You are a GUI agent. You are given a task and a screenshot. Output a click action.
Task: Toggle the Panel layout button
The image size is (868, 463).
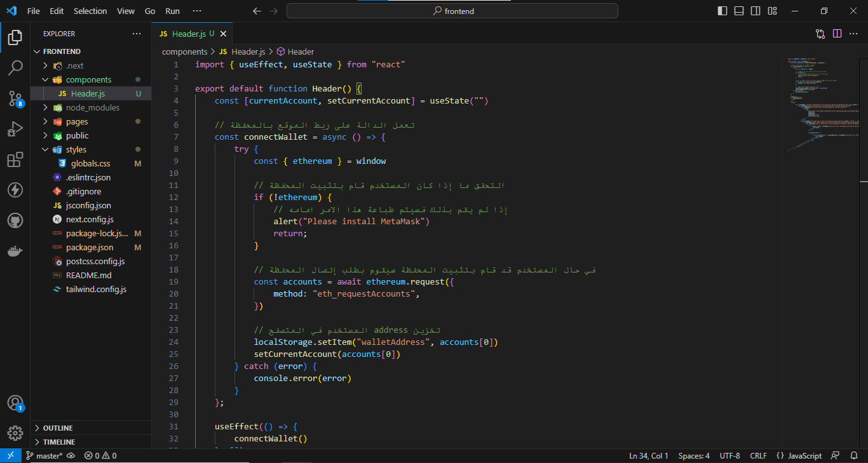tap(739, 11)
